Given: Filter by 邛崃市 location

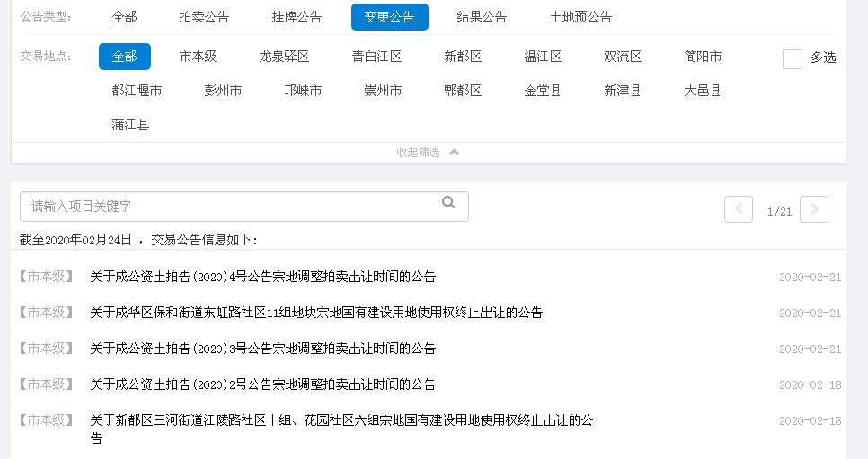Looking at the screenshot, I should point(304,91).
